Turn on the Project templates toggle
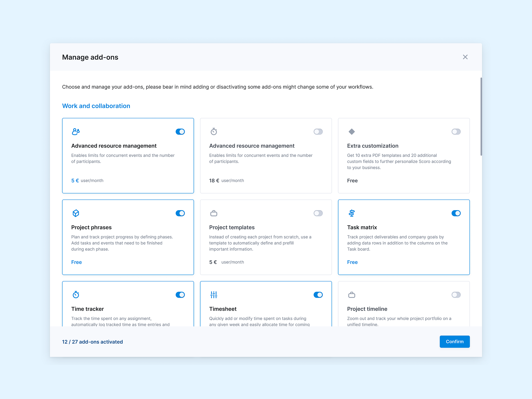This screenshot has width=532, height=399. (x=318, y=213)
